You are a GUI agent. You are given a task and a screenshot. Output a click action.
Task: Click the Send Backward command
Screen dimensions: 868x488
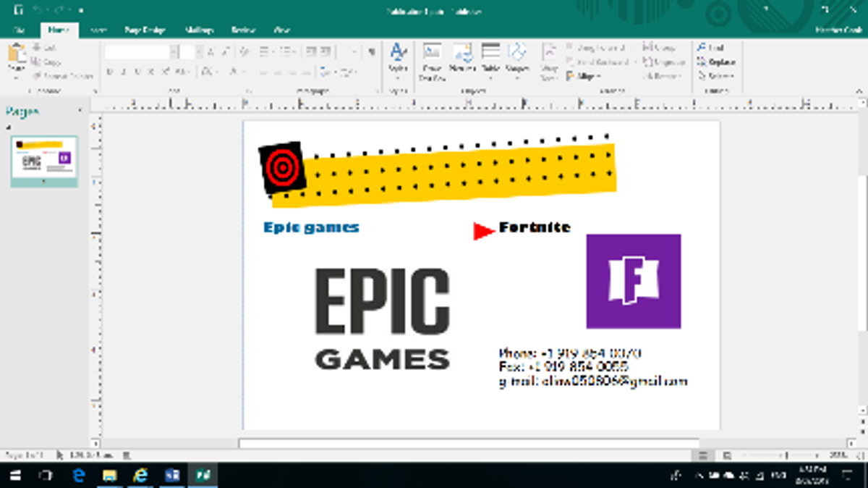pyautogui.click(x=599, y=62)
